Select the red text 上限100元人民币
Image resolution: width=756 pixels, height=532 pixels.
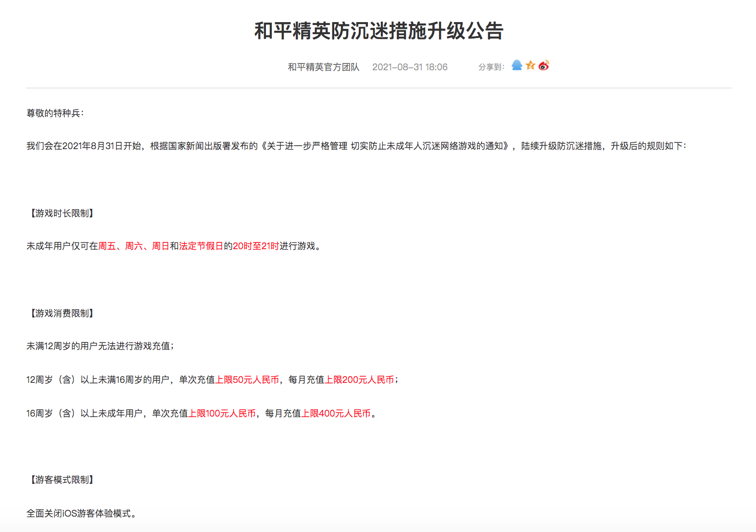pos(222,414)
